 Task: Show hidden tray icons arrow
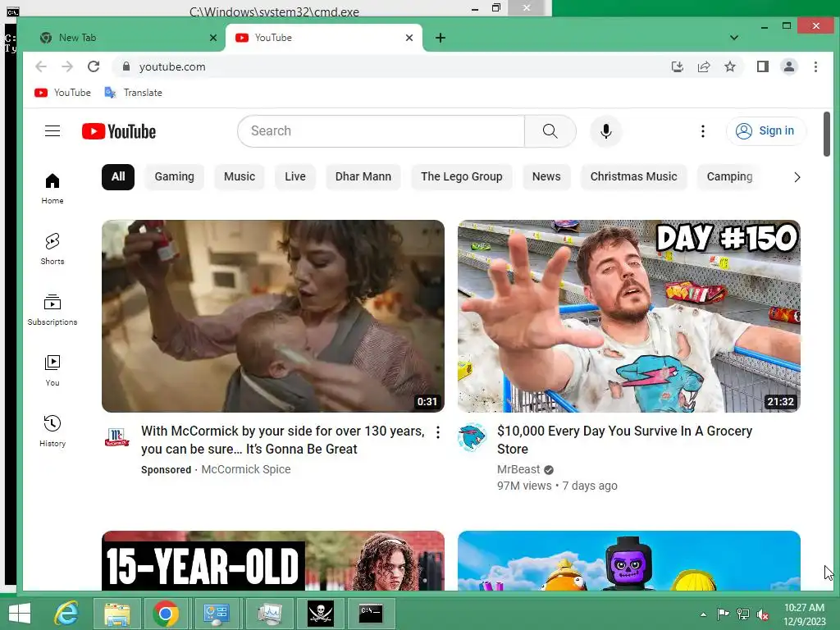tap(703, 614)
